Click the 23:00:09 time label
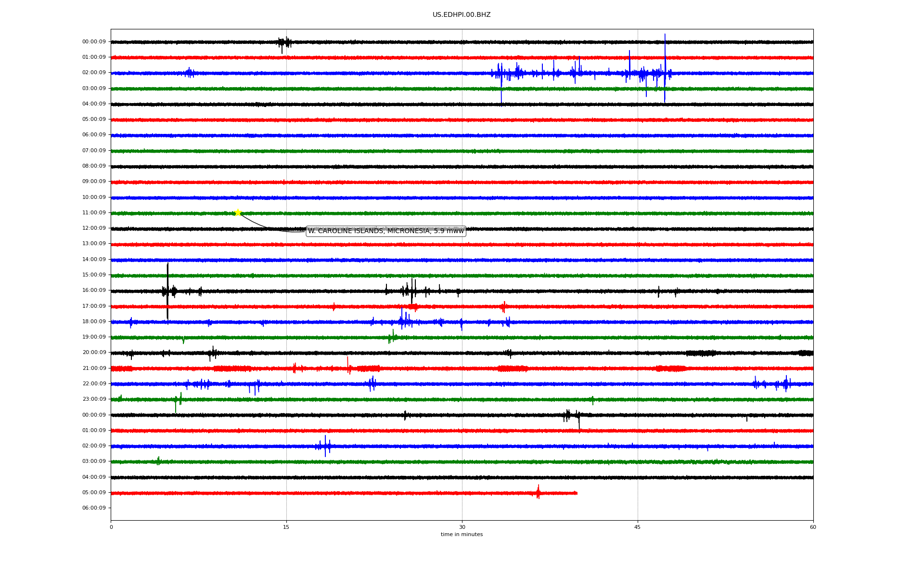The image size is (924, 578). (x=94, y=399)
